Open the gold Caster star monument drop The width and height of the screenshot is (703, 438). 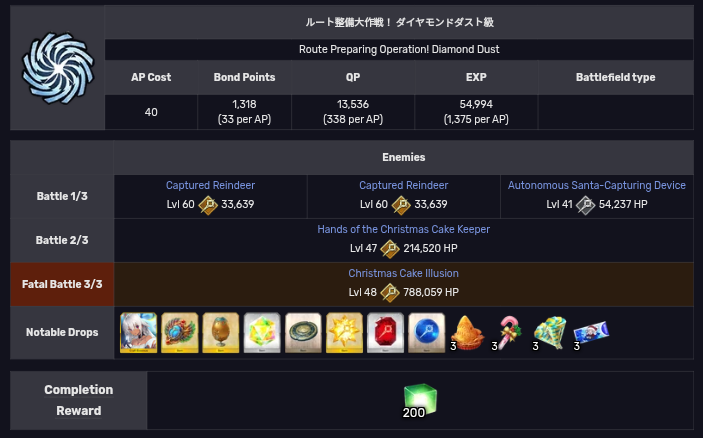point(344,333)
